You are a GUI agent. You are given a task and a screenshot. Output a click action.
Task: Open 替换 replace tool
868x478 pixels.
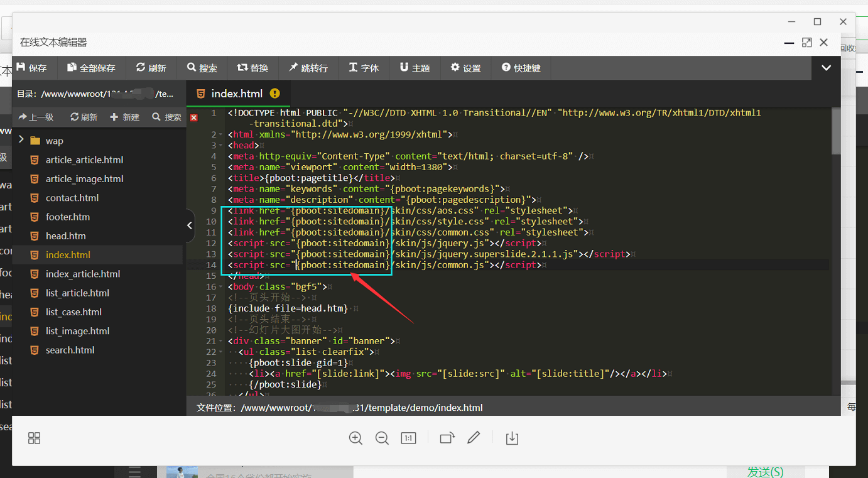pyautogui.click(x=252, y=68)
